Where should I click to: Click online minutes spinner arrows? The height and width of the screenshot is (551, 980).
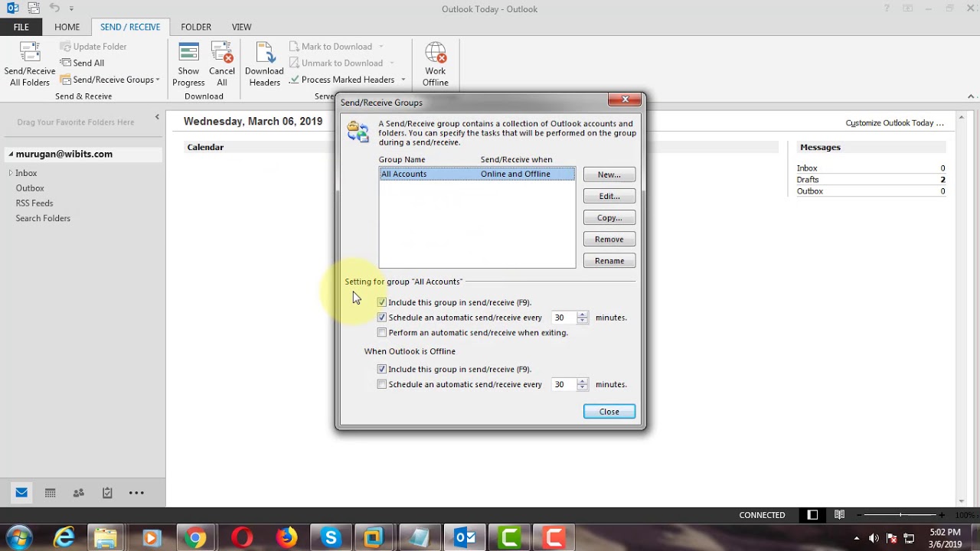583,318
